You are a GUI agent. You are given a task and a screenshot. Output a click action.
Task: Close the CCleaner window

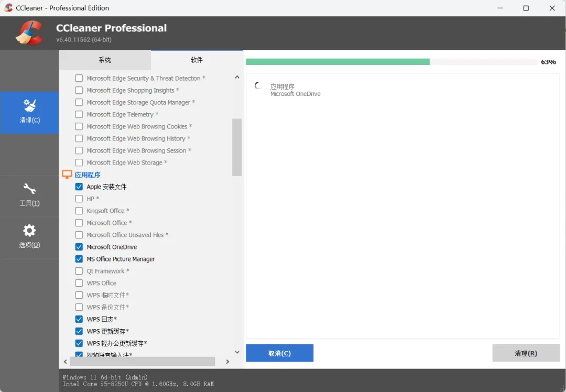point(552,8)
